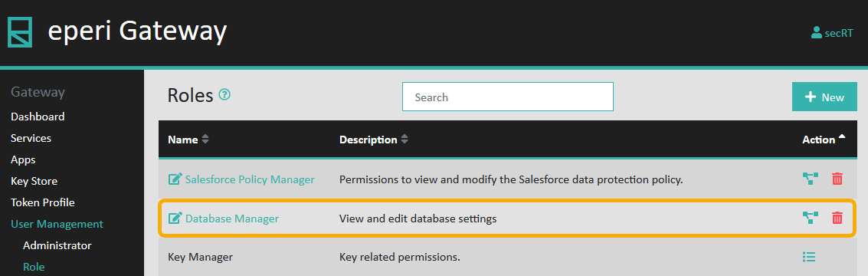Click the Roles page heading
This screenshot has height=276, width=868.
point(191,95)
